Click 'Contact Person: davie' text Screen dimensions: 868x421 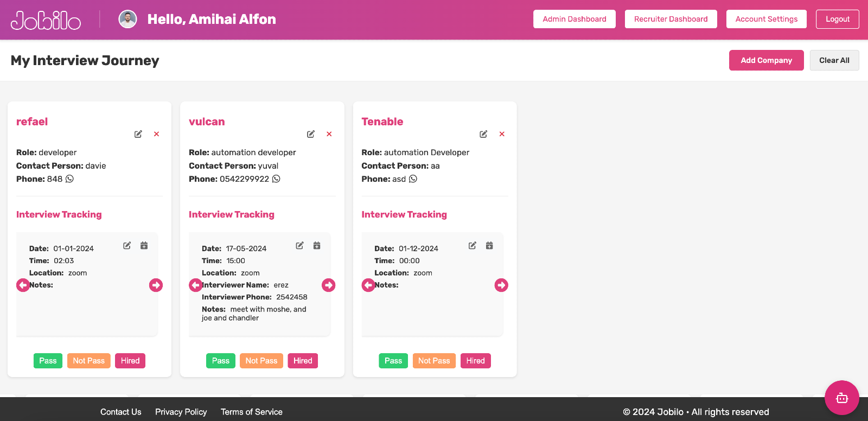tap(61, 166)
